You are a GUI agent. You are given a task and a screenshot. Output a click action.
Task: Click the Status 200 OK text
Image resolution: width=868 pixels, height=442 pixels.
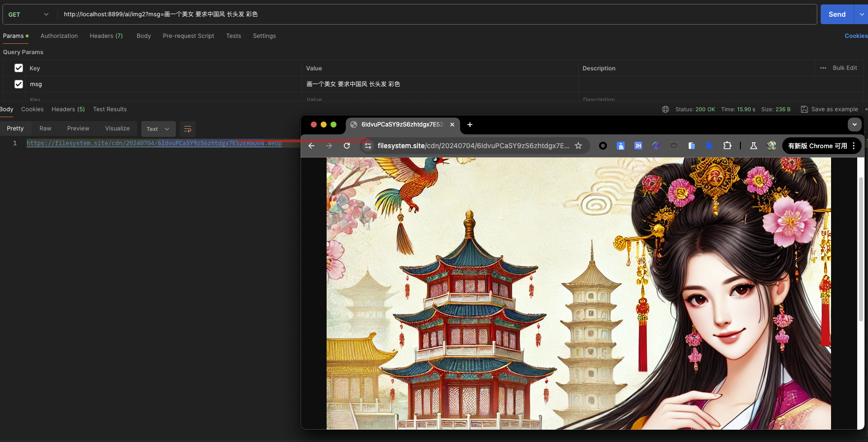click(x=695, y=109)
